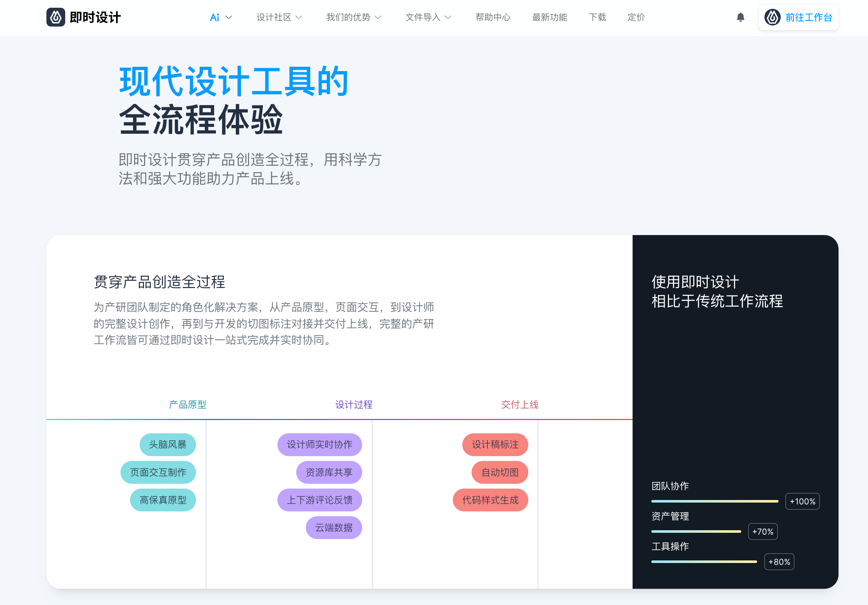Image resolution: width=868 pixels, height=605 pixels.
Task: Click the +80% badge
Action: pyautogui.click(x=779, y=562)
